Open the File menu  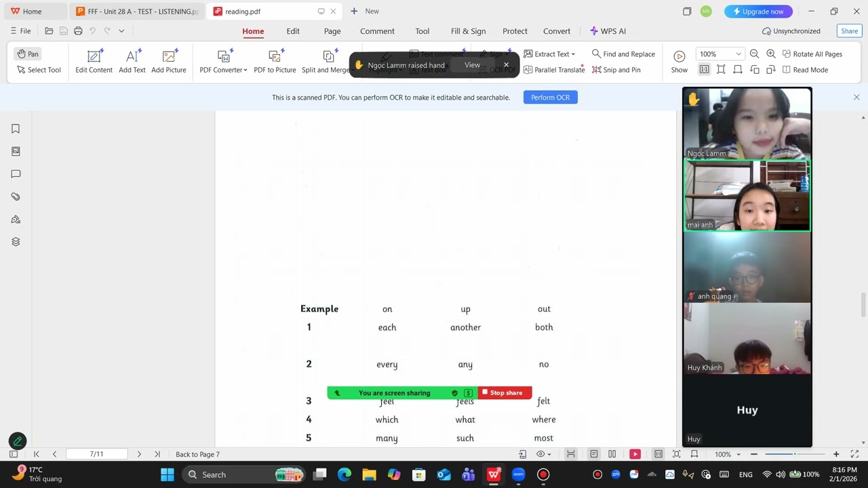20,31
